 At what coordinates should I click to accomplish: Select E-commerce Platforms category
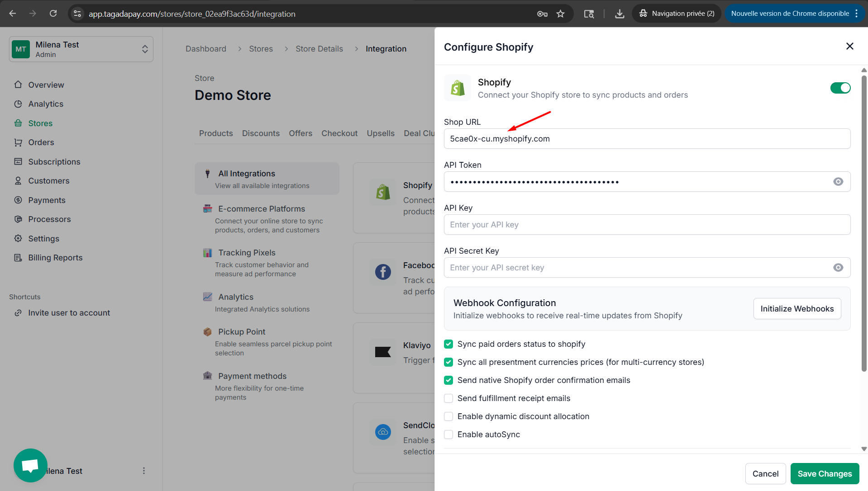click(x=267, y=219)
